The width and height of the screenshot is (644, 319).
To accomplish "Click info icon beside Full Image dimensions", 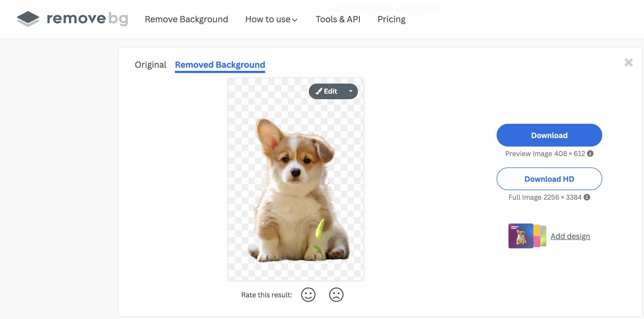I will (587, 197).
